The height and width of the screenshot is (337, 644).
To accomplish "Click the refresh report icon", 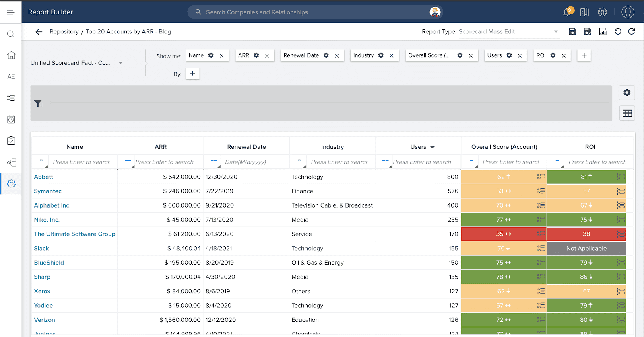I will (632, 31).
